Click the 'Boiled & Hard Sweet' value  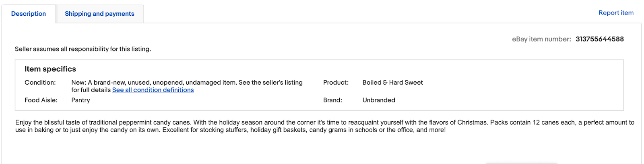392,83
